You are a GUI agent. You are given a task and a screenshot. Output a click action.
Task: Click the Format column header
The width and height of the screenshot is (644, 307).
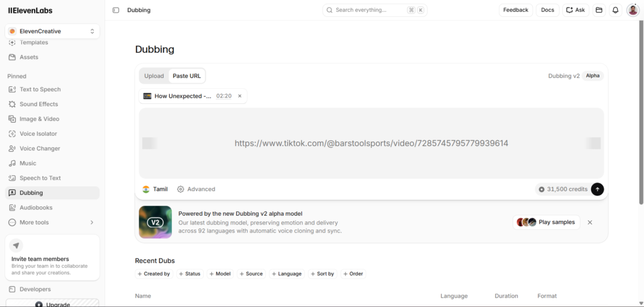tap(547, 296)
